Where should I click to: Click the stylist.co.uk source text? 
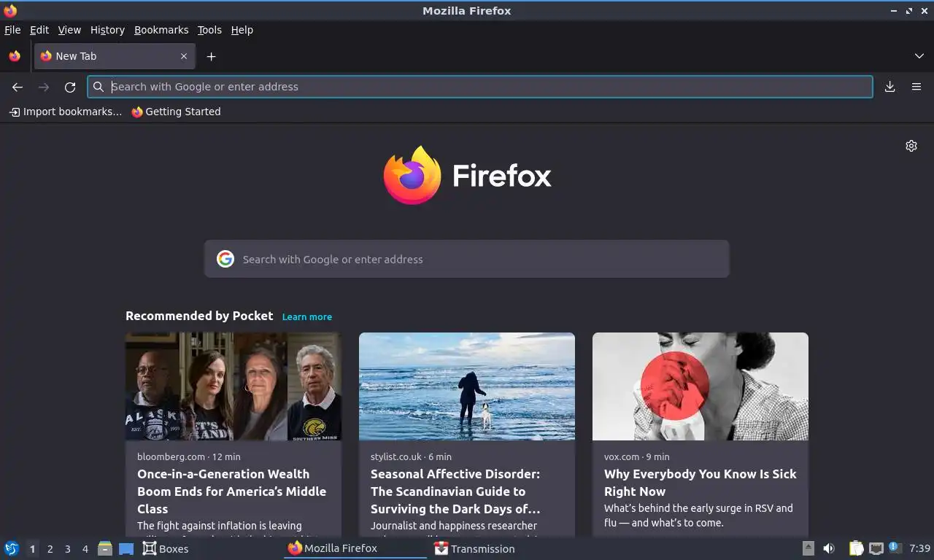[396, 456]
